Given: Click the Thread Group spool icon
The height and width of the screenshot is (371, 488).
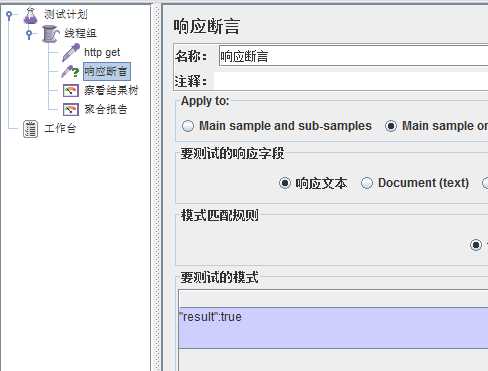Looking at the screenshot, I should 50,34.
